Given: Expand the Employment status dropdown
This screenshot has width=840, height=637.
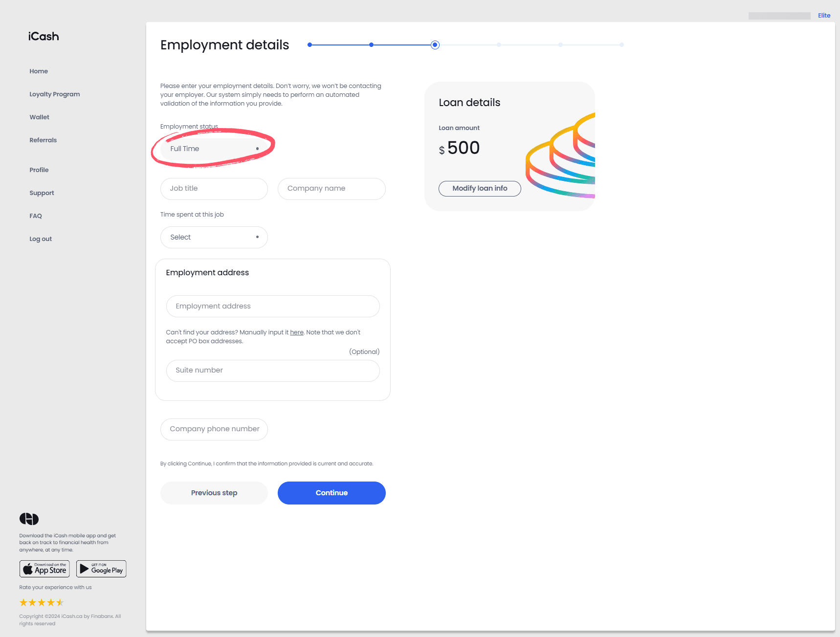Looking at the screenshot, I should [x=214, y=149].
